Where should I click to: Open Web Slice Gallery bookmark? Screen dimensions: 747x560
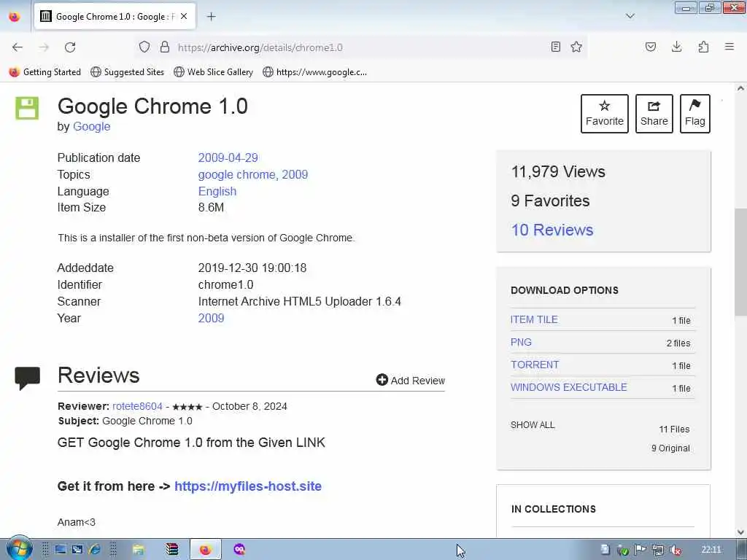pos(214,72)
